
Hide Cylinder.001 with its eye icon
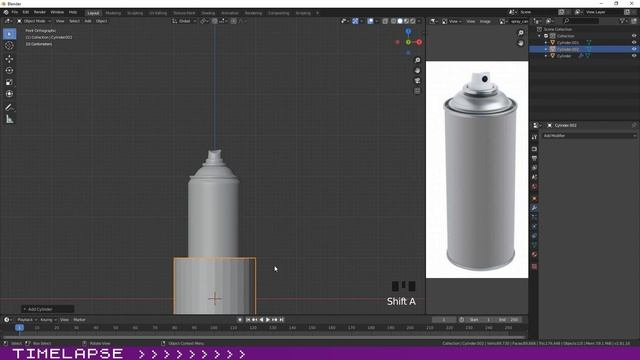pos(634,42)
